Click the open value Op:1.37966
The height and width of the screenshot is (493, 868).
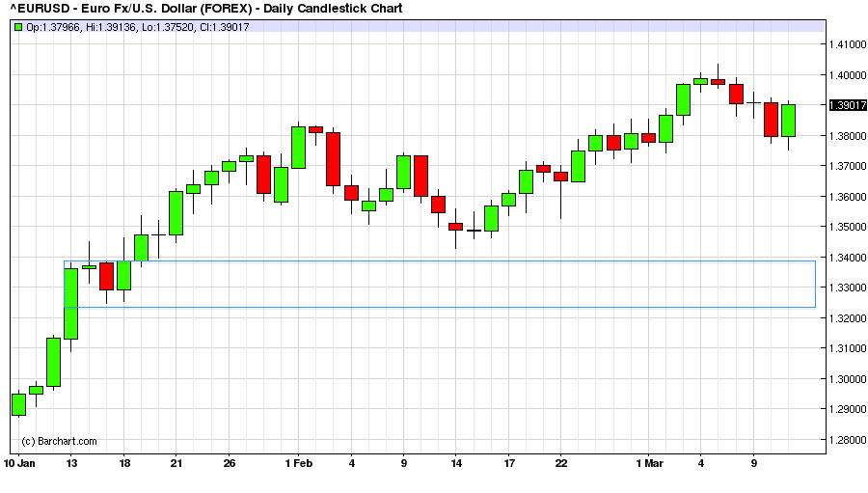point(53,27)
